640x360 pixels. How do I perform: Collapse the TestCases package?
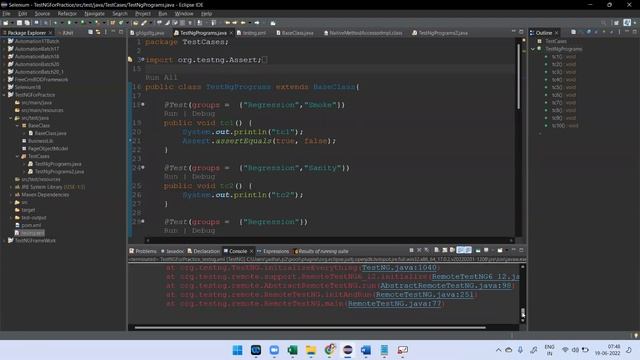pos(18,156)
